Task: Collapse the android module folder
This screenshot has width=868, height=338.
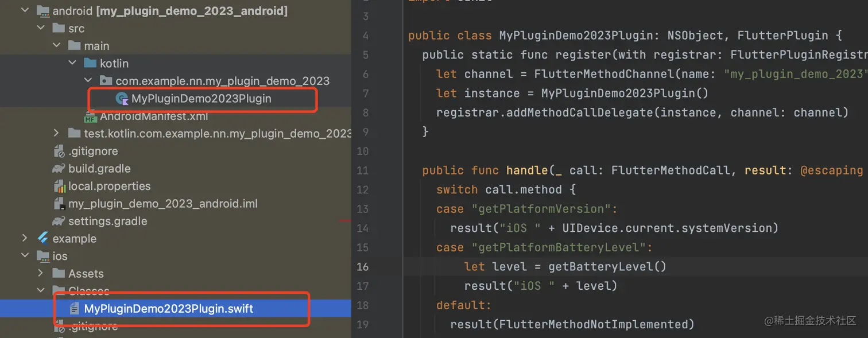Action: pos(24,10)
